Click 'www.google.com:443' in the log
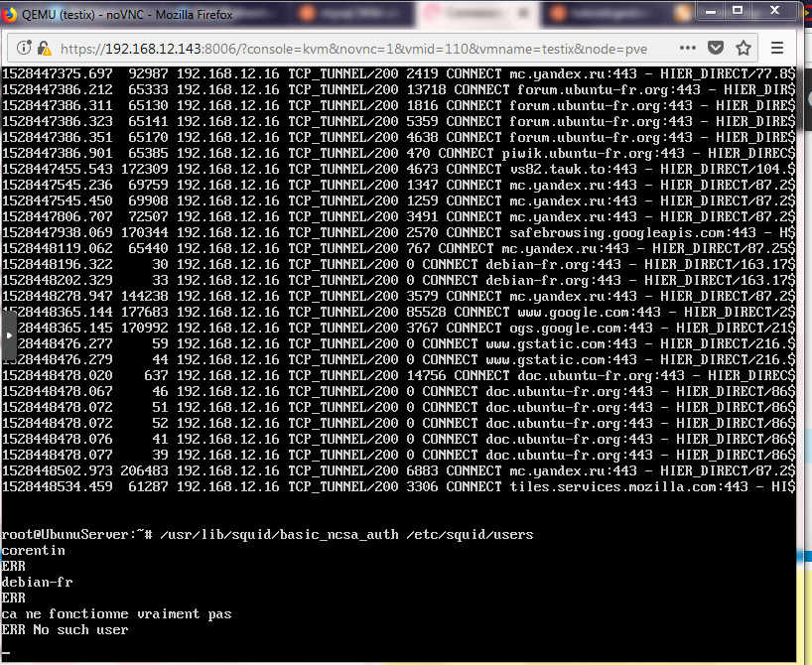Screen dimensions: 812x665 coord(589,312)
